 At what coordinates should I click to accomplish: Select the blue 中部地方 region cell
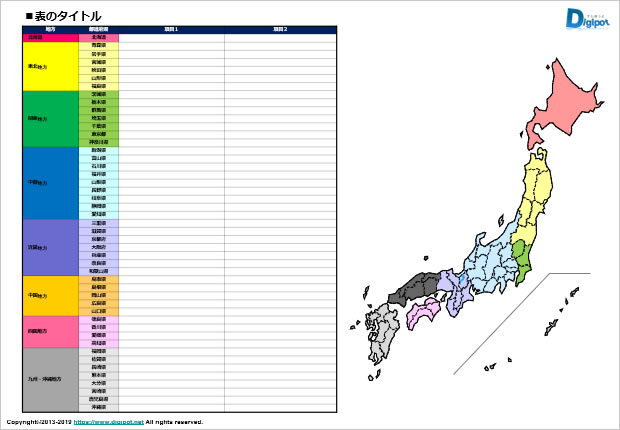[x=50, y=183]
